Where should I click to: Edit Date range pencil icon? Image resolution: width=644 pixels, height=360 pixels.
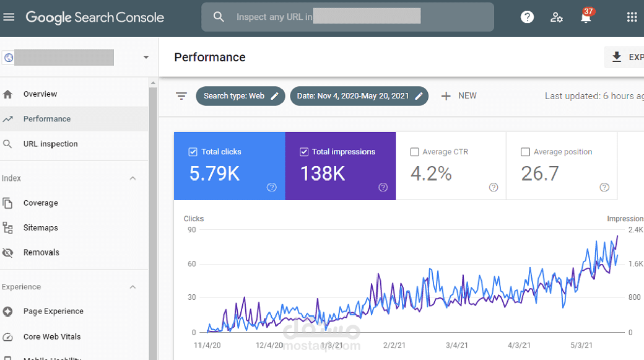pyautogui.click(x=419, y=96)
